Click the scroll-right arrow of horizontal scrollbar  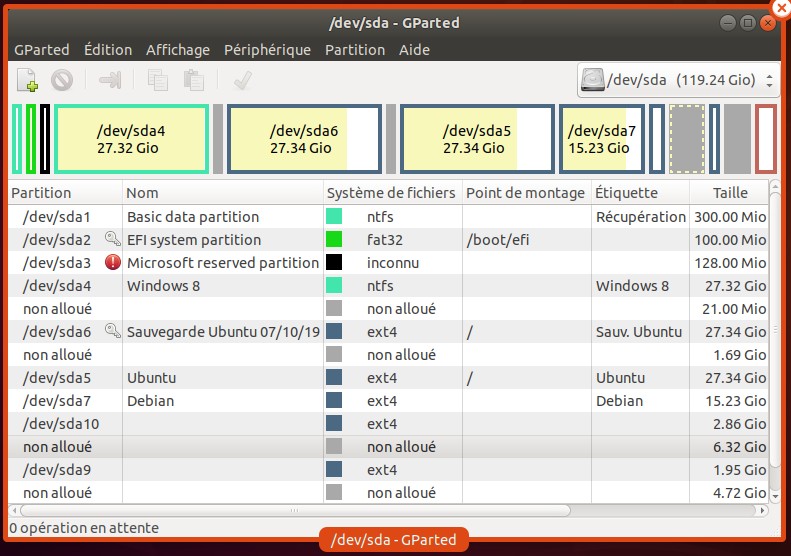(762, 511)
